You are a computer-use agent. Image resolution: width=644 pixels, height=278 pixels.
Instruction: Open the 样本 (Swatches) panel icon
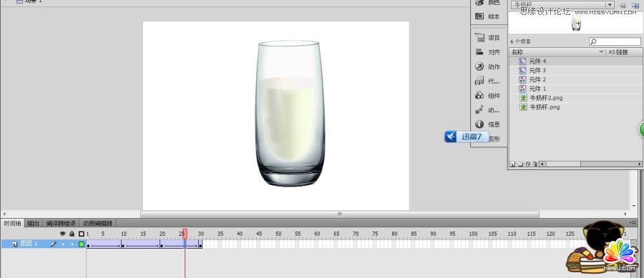[479, 16]
